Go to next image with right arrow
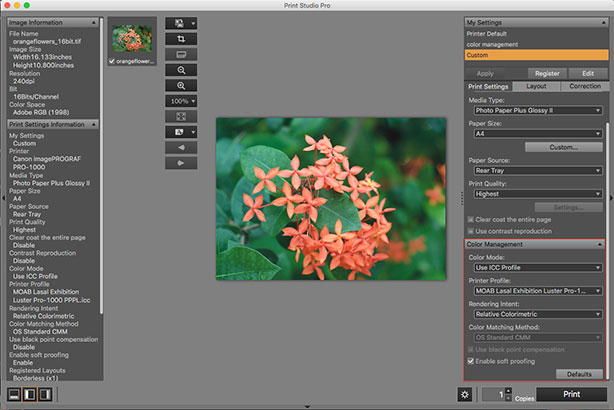 (x=181, y=163)
